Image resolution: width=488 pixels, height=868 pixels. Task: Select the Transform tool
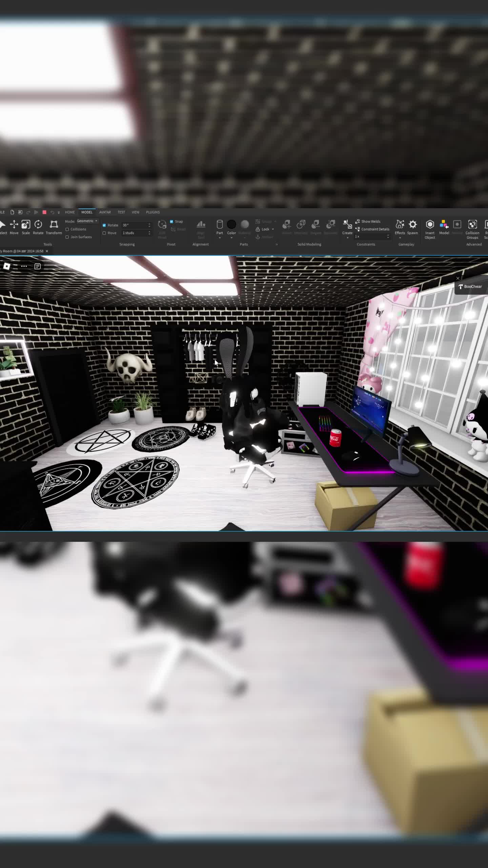pos(54,227)
